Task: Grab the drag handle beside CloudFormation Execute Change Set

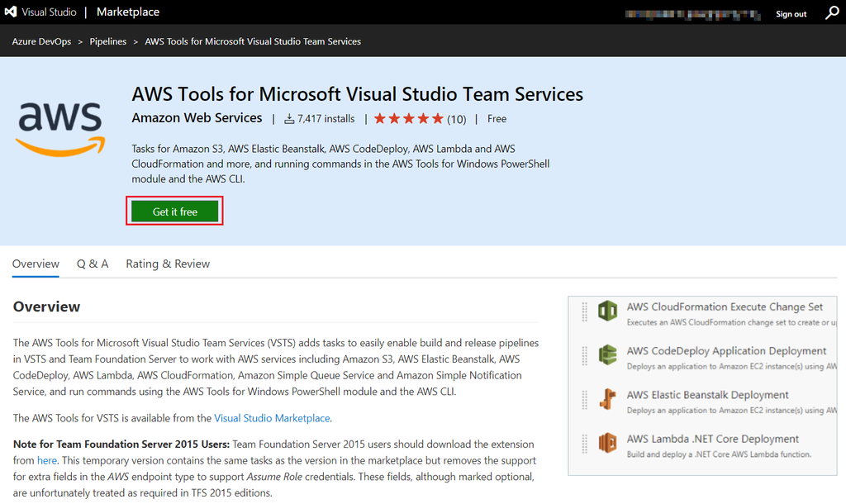Action: click(x=584, y=311)
